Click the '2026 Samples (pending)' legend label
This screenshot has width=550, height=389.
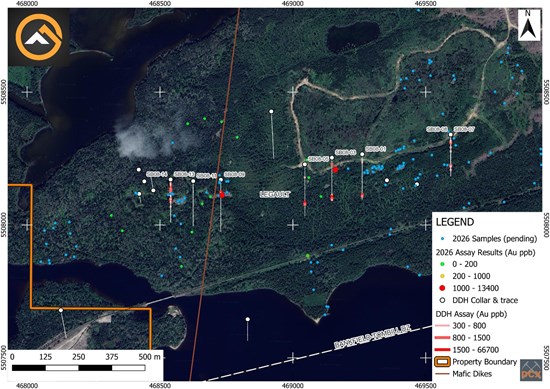[495, 239]
